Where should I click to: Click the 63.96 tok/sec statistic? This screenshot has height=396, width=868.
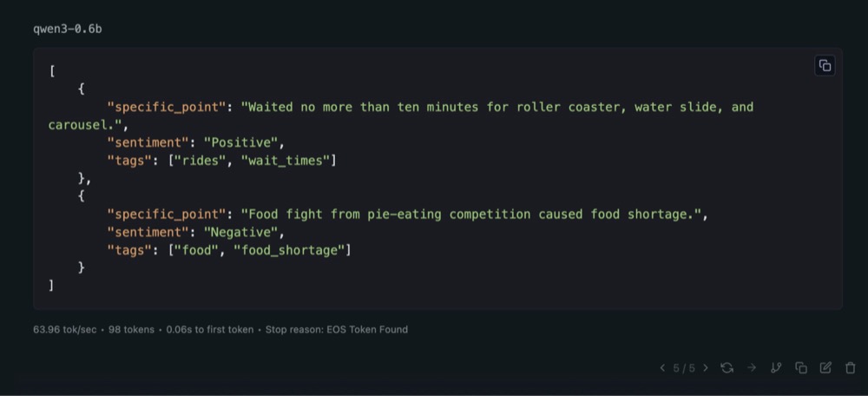click(x=66, y=330)
